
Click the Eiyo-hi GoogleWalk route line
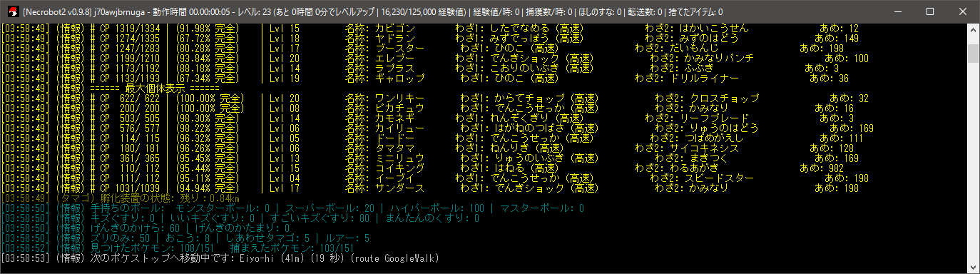tap(220, 258)
